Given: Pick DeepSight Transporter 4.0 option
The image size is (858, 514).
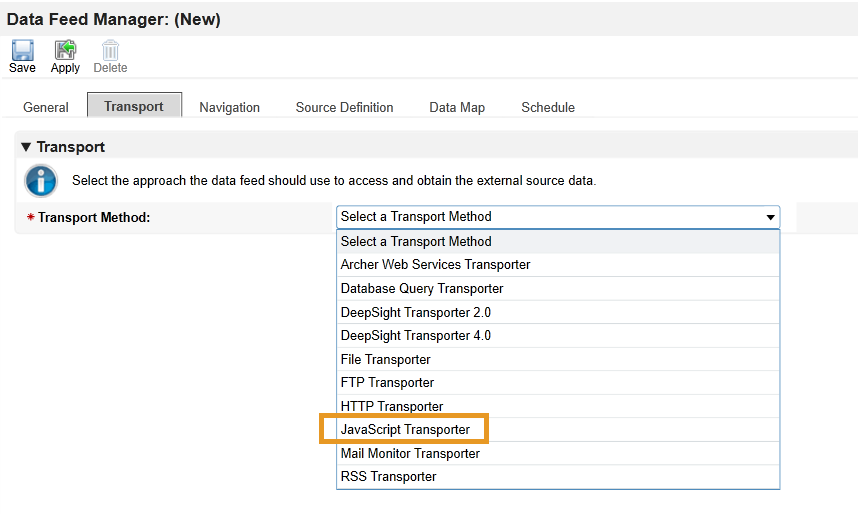Looking at the screenshot, I should coord(558,336).
